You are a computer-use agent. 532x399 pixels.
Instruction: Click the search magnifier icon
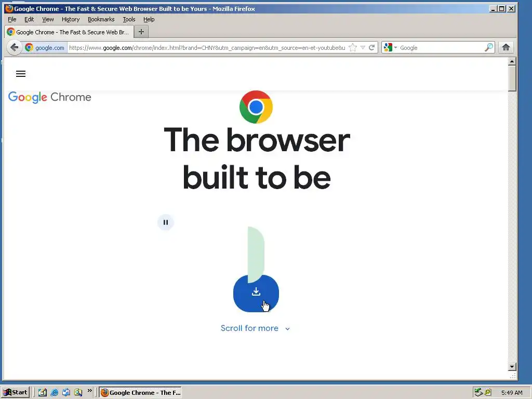488,47
